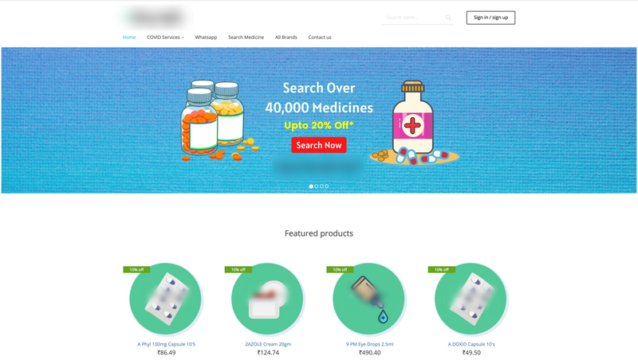
Task: Open the 2AZOLE Cream 20gm product image
Action: pos(267,299)
